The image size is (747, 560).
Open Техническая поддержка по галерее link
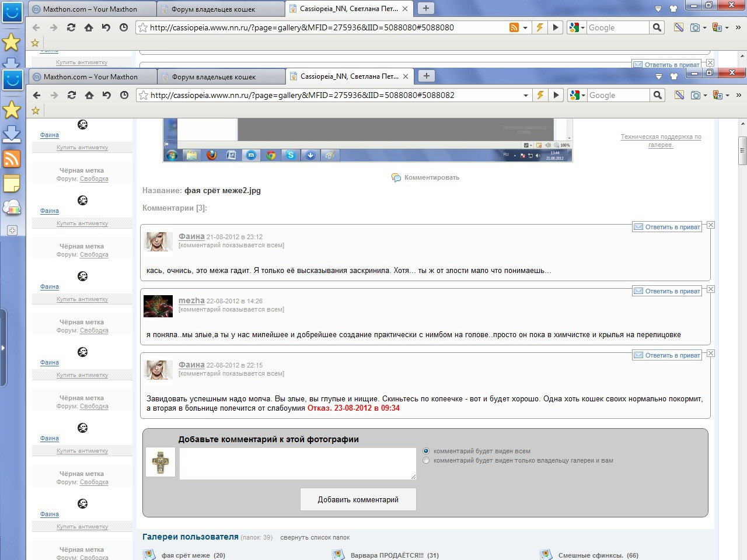tap(661, 141)
